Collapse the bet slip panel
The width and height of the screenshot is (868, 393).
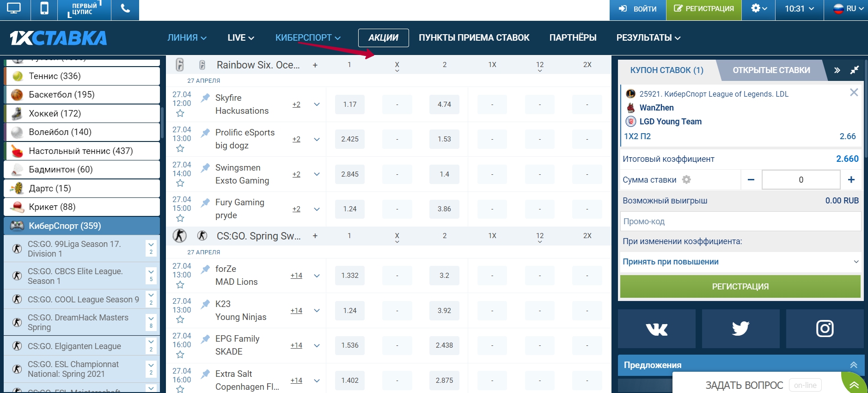(854, 70)
